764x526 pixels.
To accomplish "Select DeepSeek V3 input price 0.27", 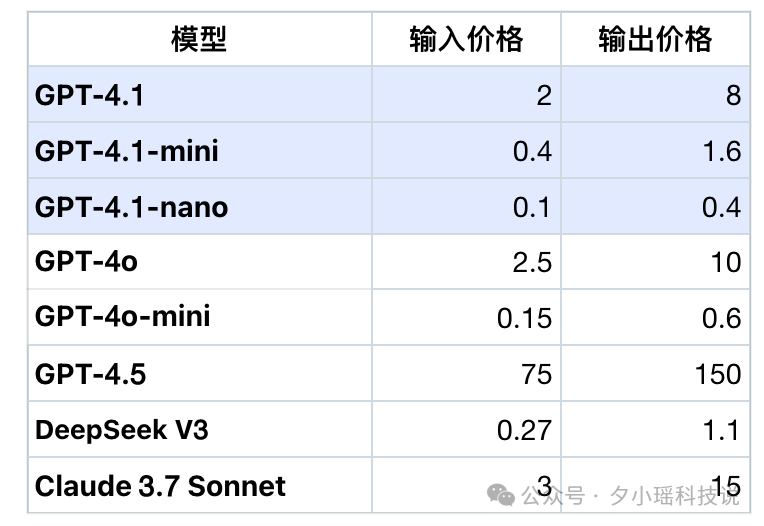I will pyautogui.click(x=524, y=431).
